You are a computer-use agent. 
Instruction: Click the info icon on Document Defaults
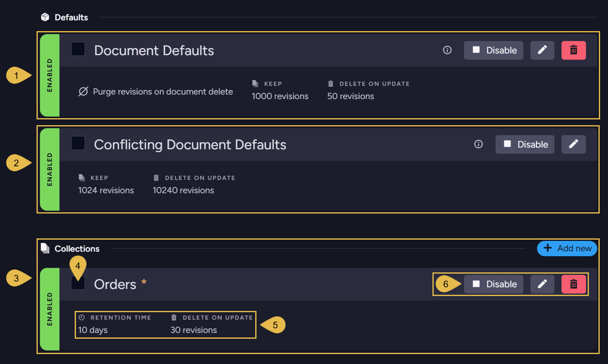(x=447, y=50)
